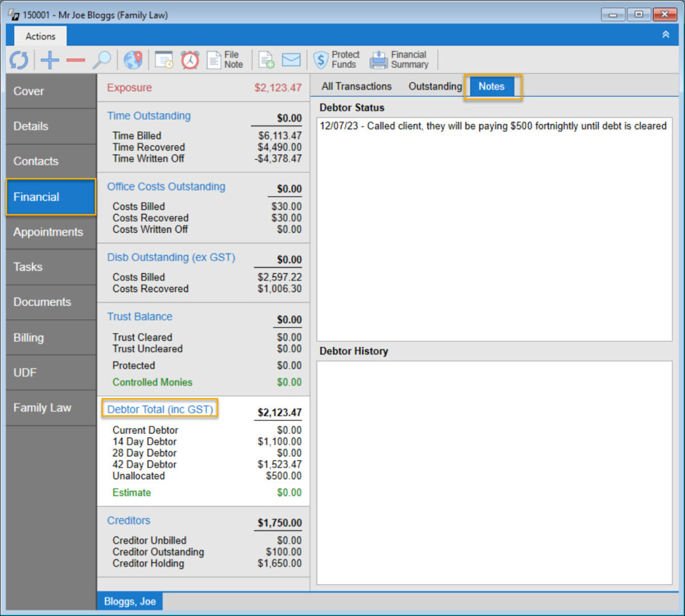Create a File Note
This screenshot has height=616, width=685.
(x=225, y=59)
